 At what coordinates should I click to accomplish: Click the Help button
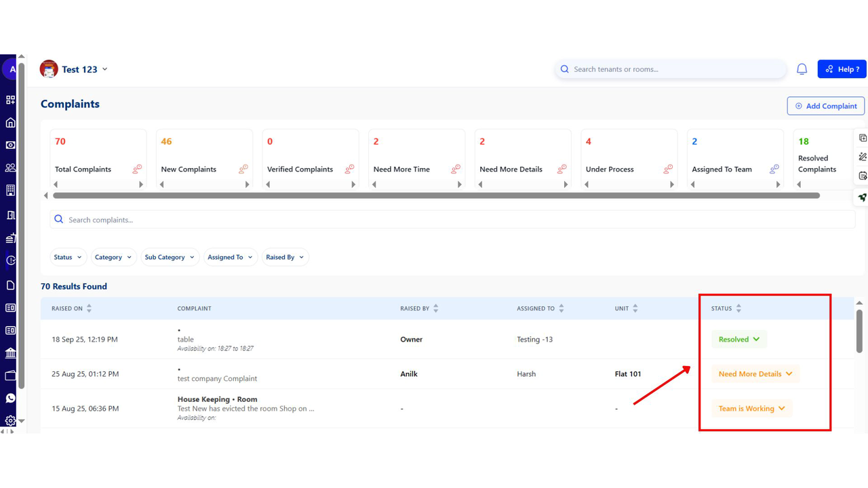coord(842,69)
